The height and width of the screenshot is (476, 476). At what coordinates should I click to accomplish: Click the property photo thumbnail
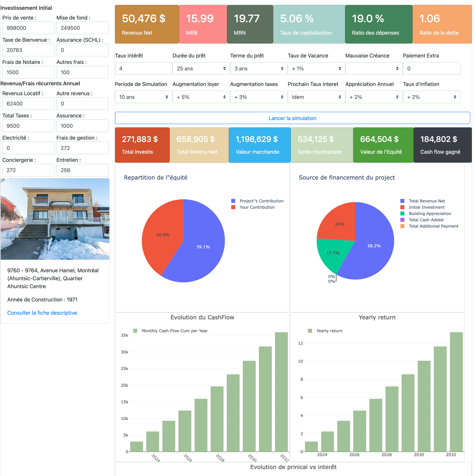click(x=55, y=219)
